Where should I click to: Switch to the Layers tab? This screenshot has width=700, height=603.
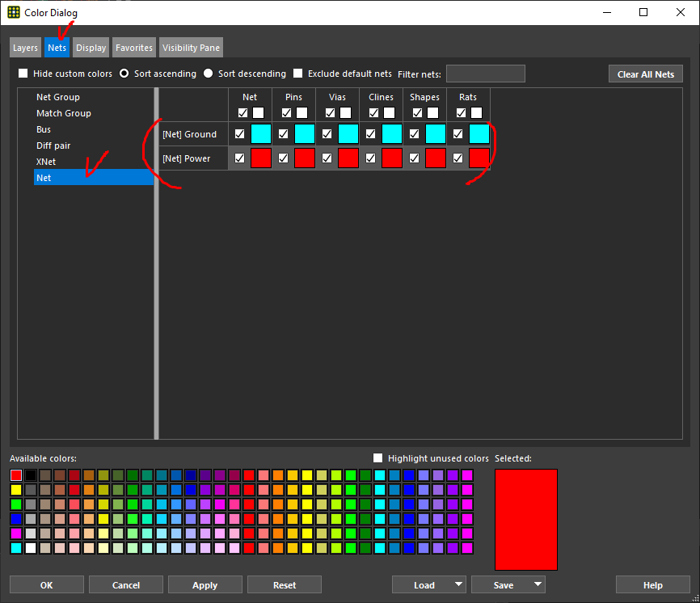click(x=25, y=48)
